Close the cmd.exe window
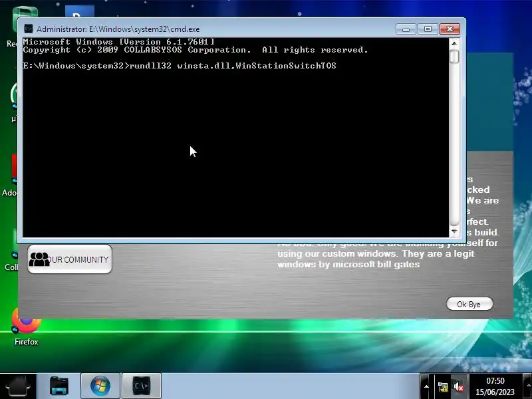Image resolution: width=532 pixels, height=399 pixels. pyautogui.click(x=450, y=29)
